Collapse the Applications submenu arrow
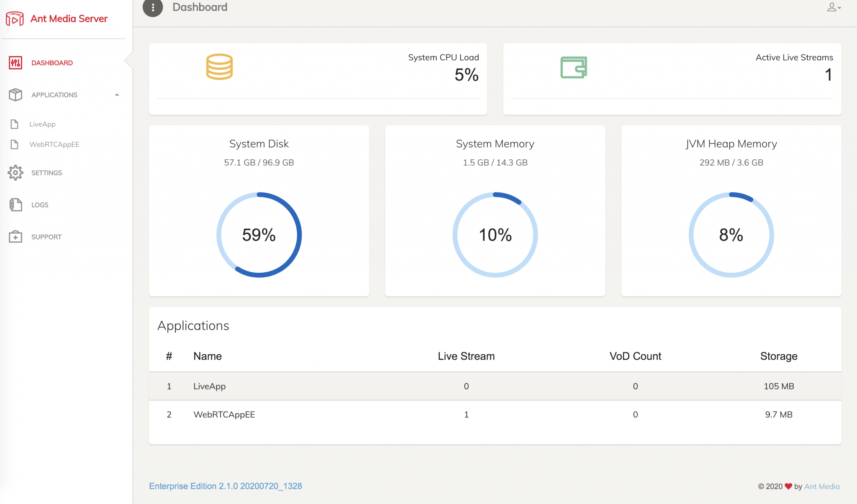857x504 pixels. [x=117, y=95]
